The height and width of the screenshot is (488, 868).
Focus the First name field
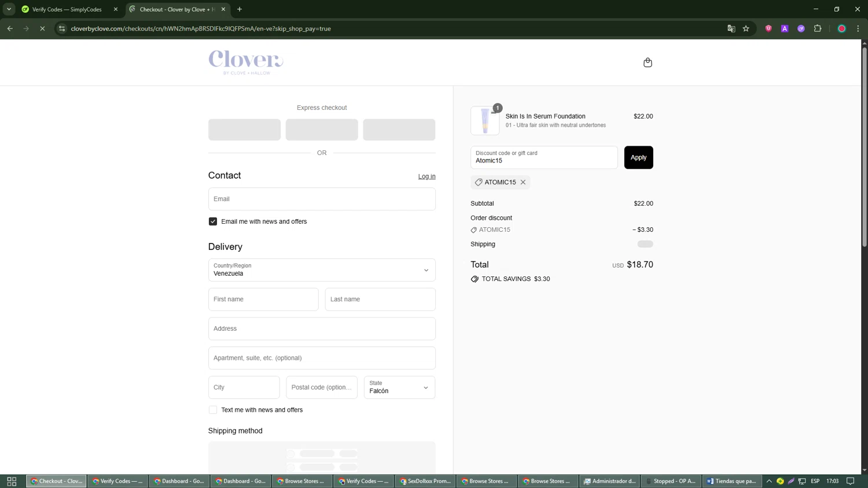[263, 300]
